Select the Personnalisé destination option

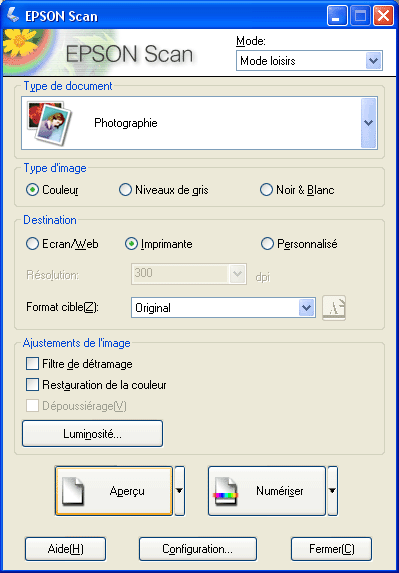point(267,244)
